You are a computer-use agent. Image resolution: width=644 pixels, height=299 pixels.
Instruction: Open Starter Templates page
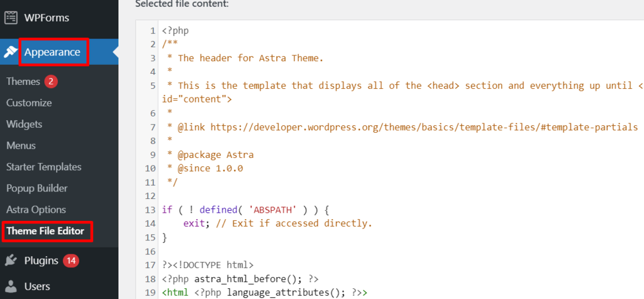pos(43,167)
